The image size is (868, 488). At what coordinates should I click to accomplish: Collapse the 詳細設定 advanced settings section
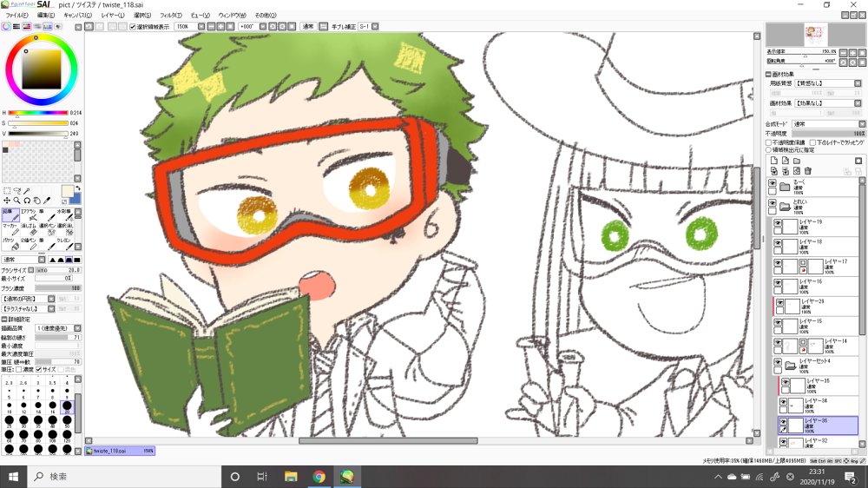pyautogui.click(x=4, y=320)
